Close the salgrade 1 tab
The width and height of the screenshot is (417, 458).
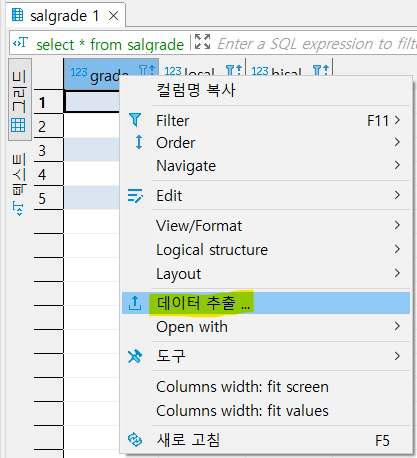click(114, 16)
